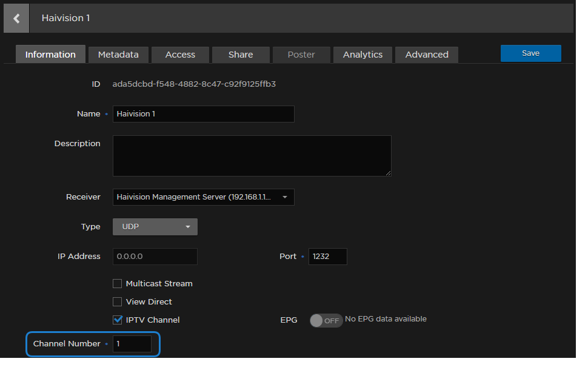Focus the Description text area
The height and width of the screenshot is (370, 588).
pyautogui.click(x=252, y=156)
